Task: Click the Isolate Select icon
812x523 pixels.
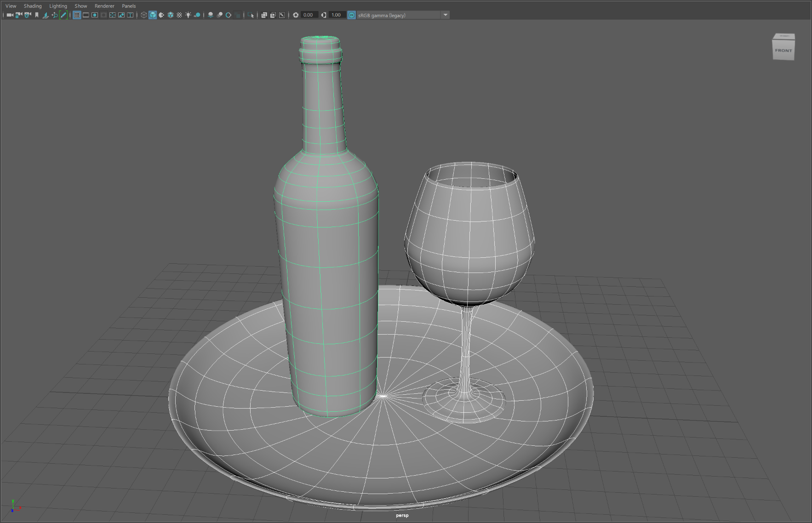Action: [x=251, y=15]
